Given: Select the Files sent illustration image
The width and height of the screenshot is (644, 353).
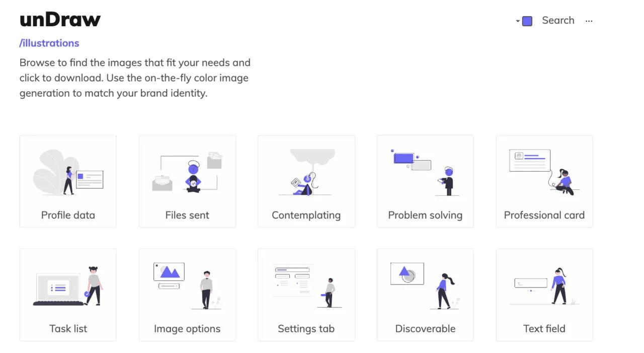Looking at the screenshot, I should tap(187, 172).
